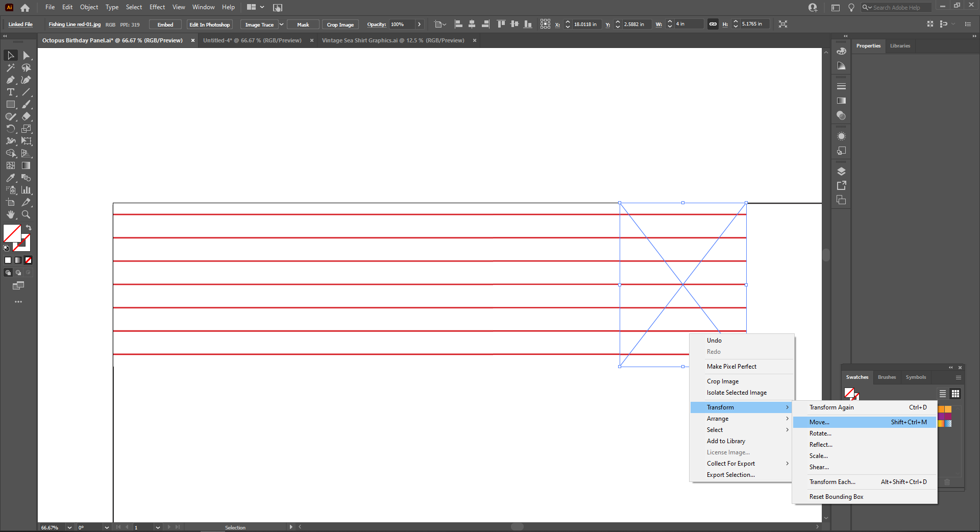Select the Perspective Grid tool
This screenshot has width=980, height=532.
(x=27, y=153)
